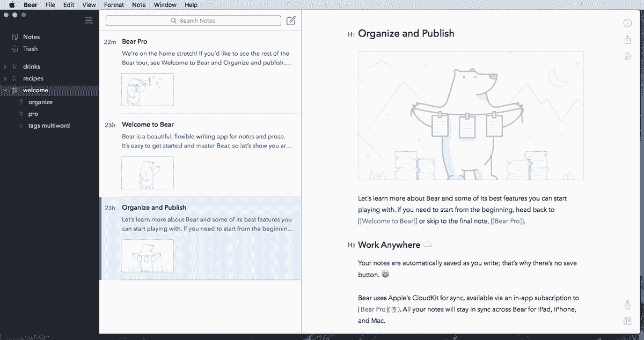Select the organize subtag
644x340 pixels.
[49, 102]
